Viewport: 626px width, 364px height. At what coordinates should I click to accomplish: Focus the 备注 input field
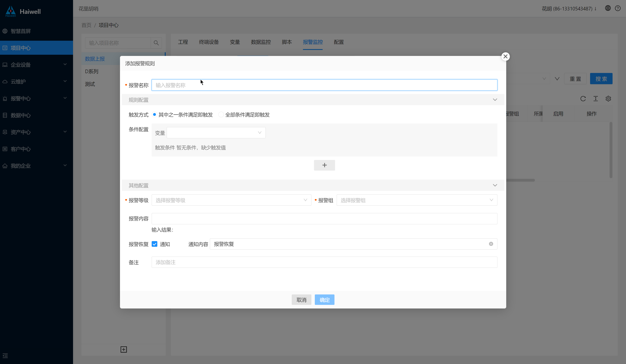pyautogui.click(x=324, y=262)
